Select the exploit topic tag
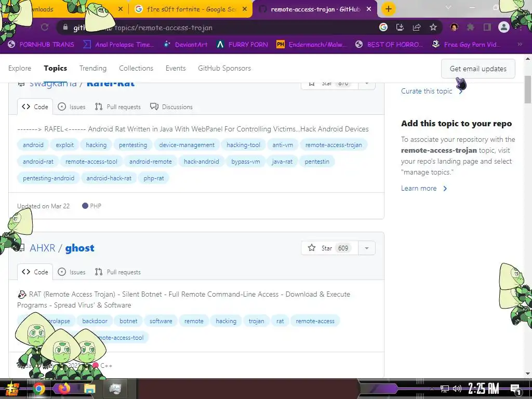532x399 pixels. point(64,145)
